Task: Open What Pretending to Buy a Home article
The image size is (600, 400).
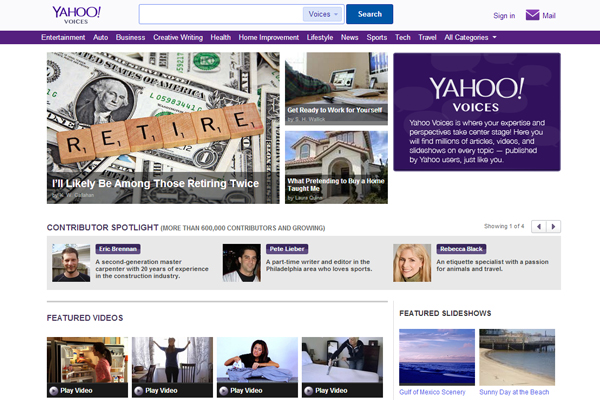Action: coord(336,167)
